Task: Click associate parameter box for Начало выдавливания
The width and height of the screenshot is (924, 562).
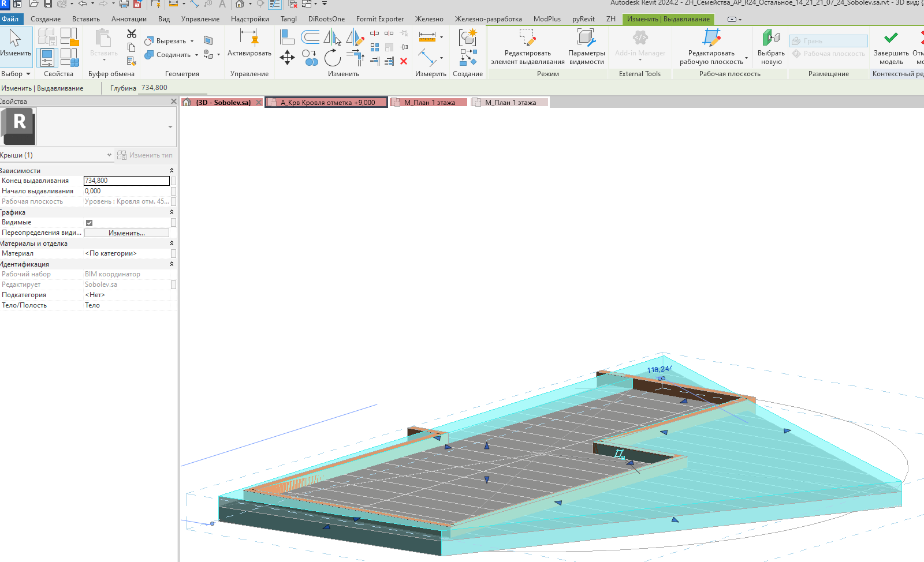Action: click(173, 191)
